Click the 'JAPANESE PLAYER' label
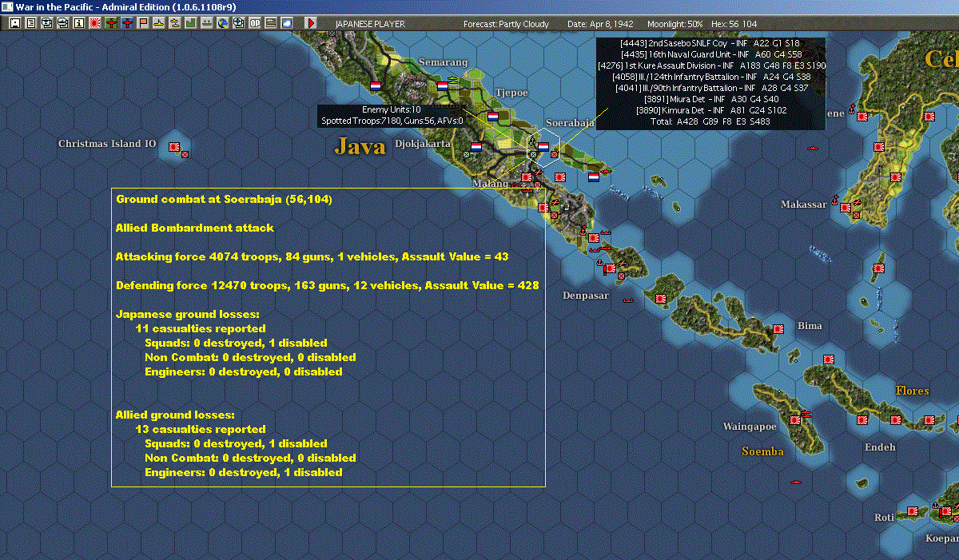This screenshot has height=560, width=959. tap(370, 24)
